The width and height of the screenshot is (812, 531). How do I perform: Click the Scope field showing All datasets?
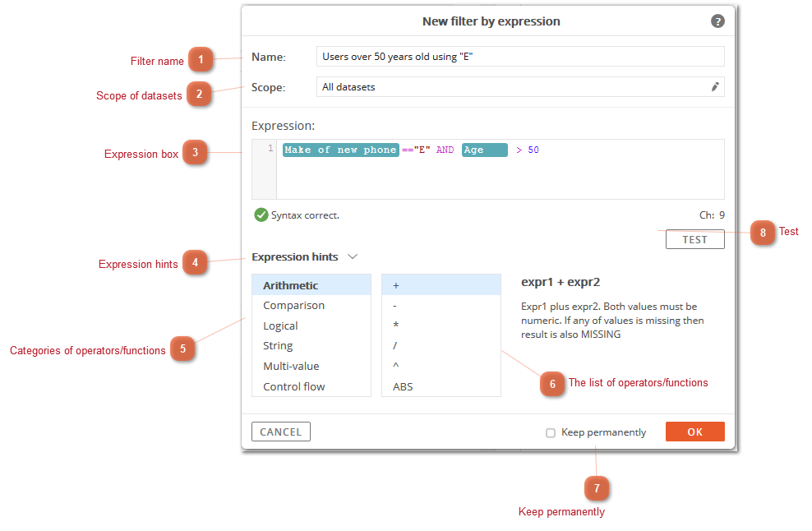[520, 87]
